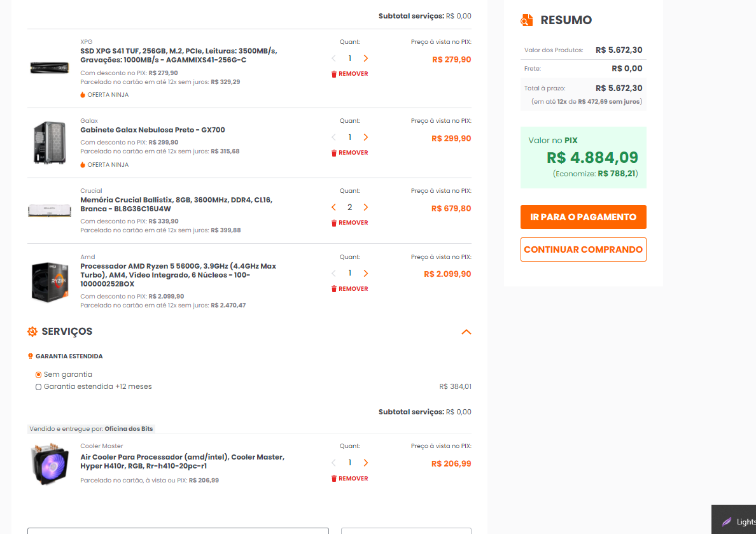Open Memória Crucial Ballistix product thumbnail

point(50,211)
